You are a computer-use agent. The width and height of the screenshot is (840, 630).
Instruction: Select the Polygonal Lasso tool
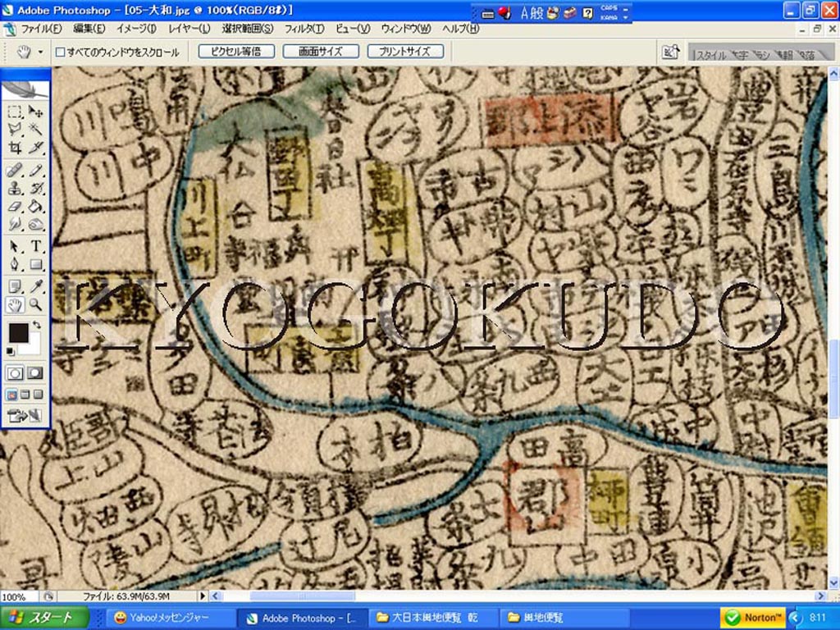pos(15,129)
